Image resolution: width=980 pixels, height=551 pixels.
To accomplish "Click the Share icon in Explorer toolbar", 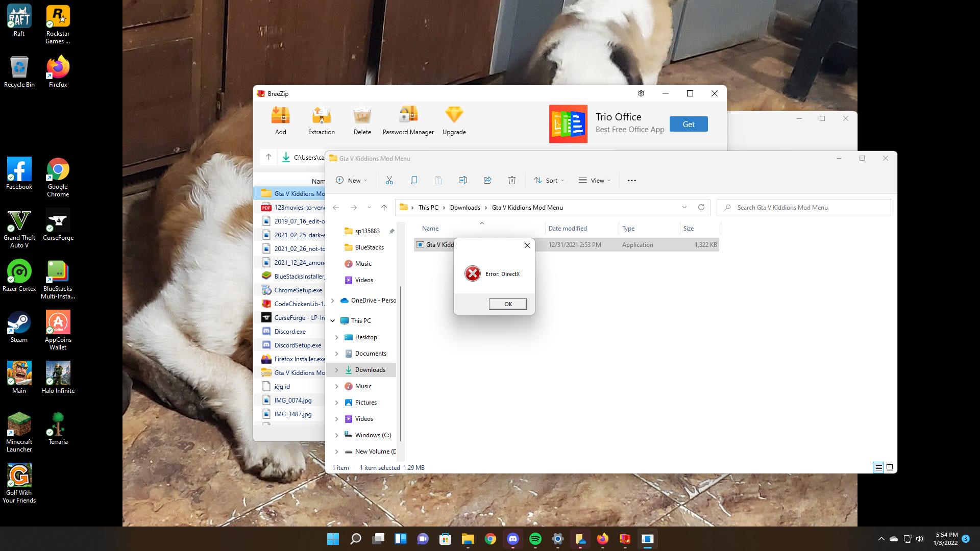I will coord(487,180).
